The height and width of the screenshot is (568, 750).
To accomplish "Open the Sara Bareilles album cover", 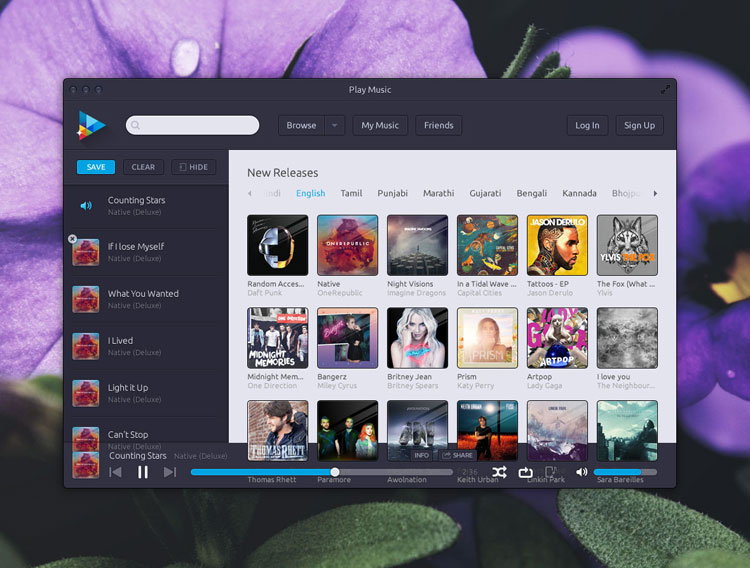I will [x=627, y=430].
